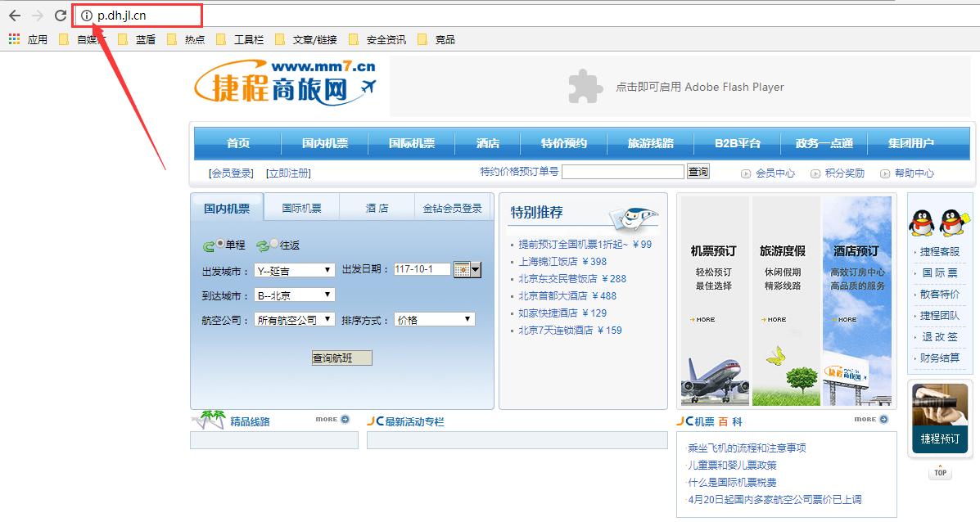Open the 立即注册 registration link
Screen dimensions: 980x522
[x=288, y=173]
